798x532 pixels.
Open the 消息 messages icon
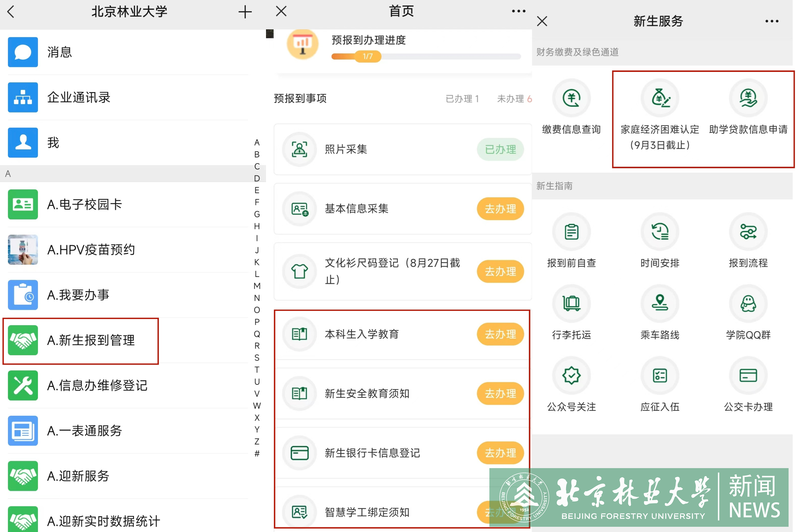tap(23, 52)
